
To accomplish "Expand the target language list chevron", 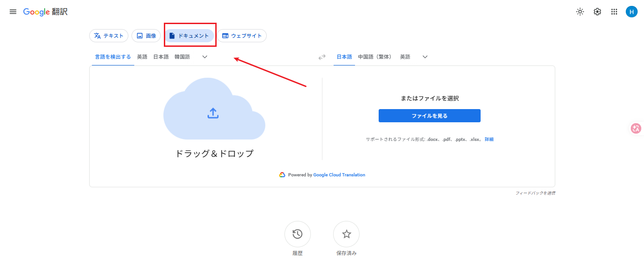I will click(x=425, y=57).
